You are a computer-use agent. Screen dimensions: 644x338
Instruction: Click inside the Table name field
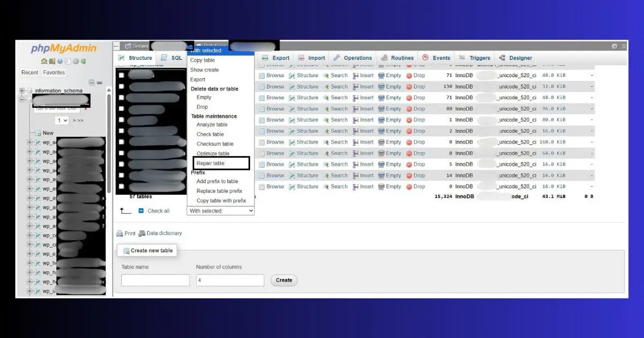(x=155, y=280)
